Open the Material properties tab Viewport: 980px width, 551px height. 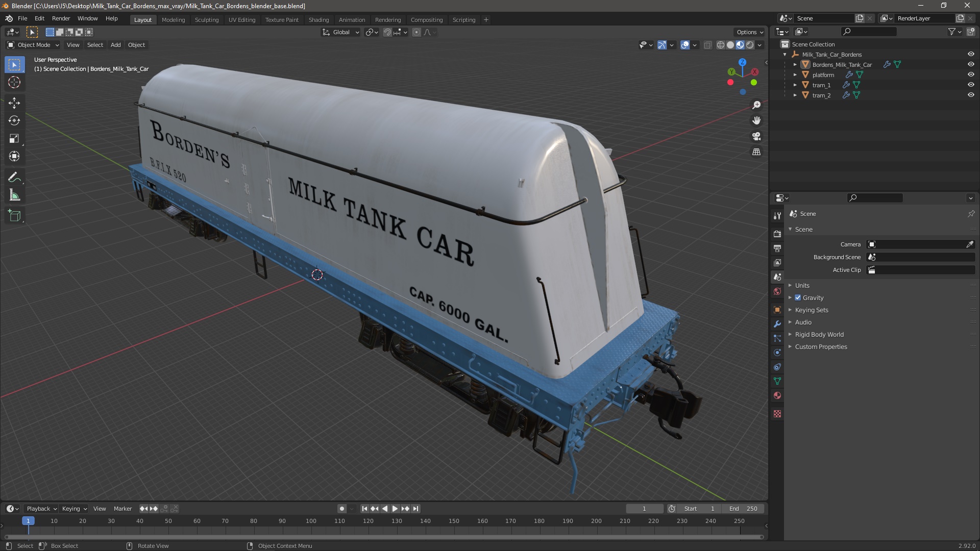[777, 395]
